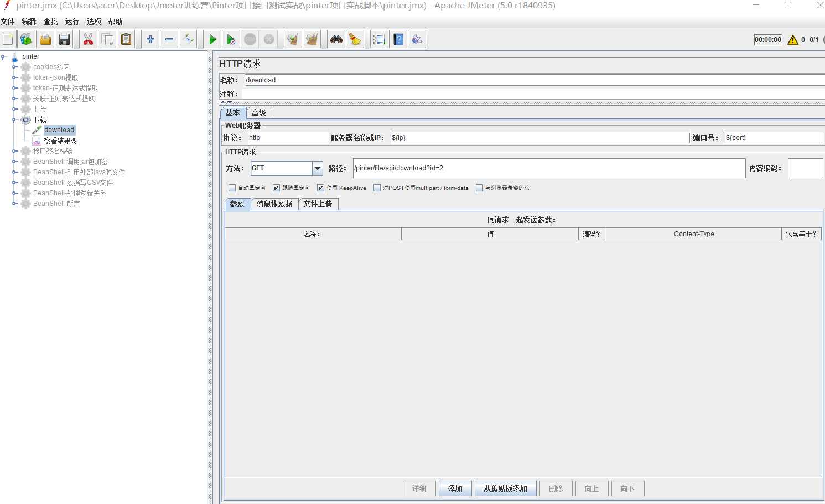Expand the token-json提取 tree node

coord(14,77)
